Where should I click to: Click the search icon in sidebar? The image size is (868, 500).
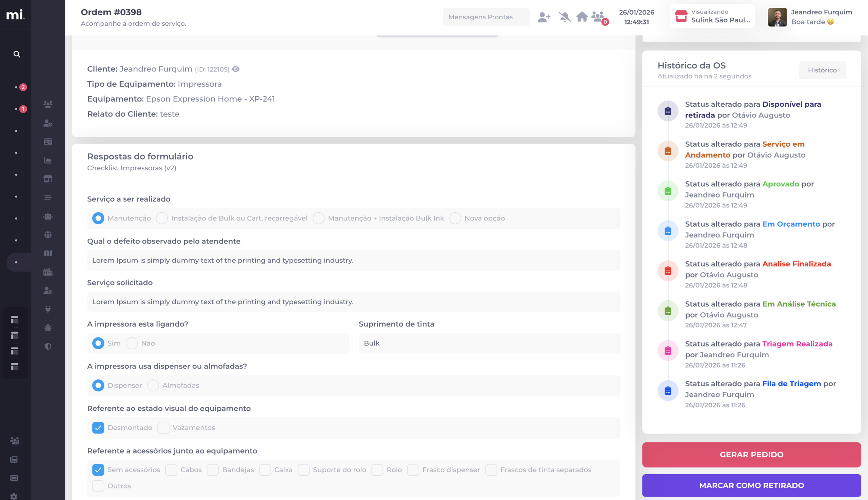(x=17, y=54)
